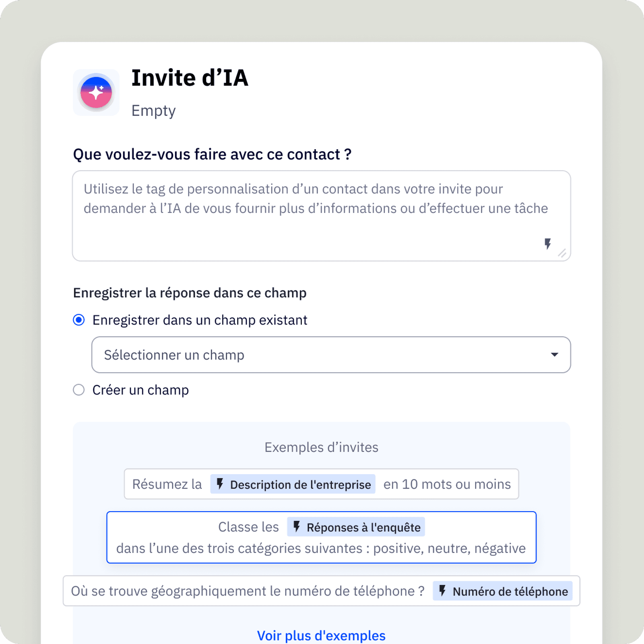This screenshot has height=644, width=644.
Task: Select the 'Créer un champ' radio option
Action: tap(79, 390)
